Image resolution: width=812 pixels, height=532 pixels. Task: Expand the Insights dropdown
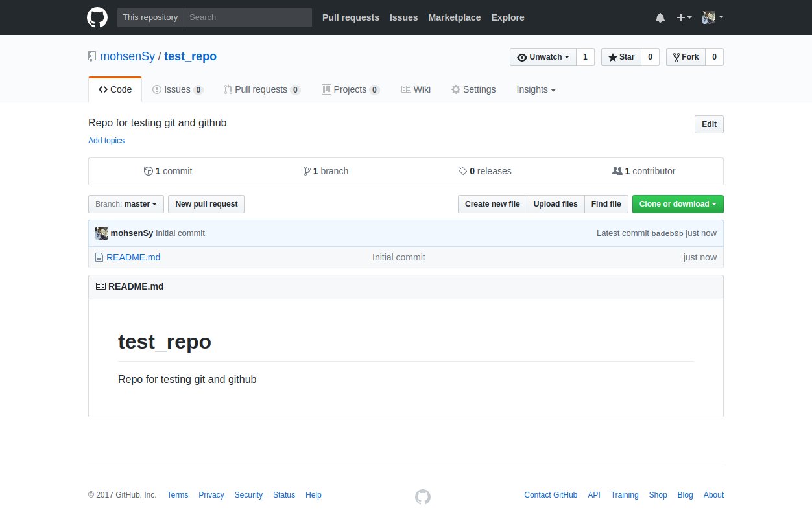tap(536, 89)
